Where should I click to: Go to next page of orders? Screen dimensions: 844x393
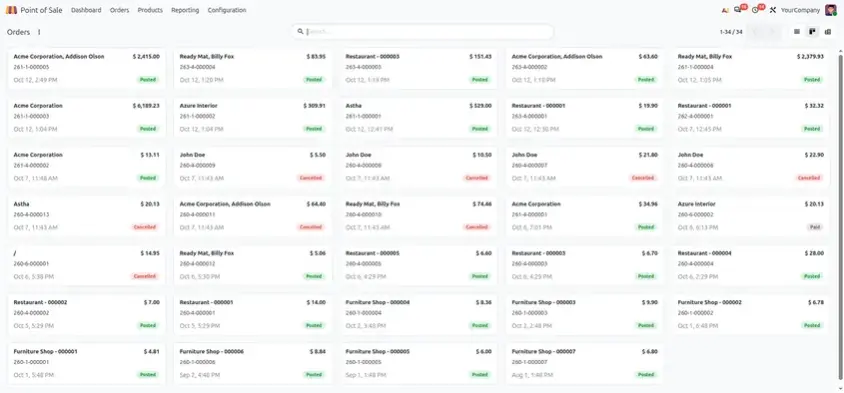point(773,32)
